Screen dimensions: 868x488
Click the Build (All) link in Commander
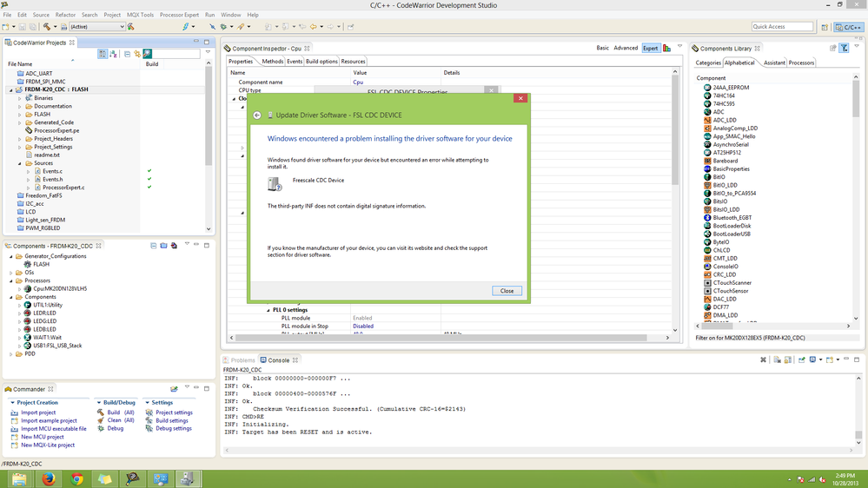point(120,412)
